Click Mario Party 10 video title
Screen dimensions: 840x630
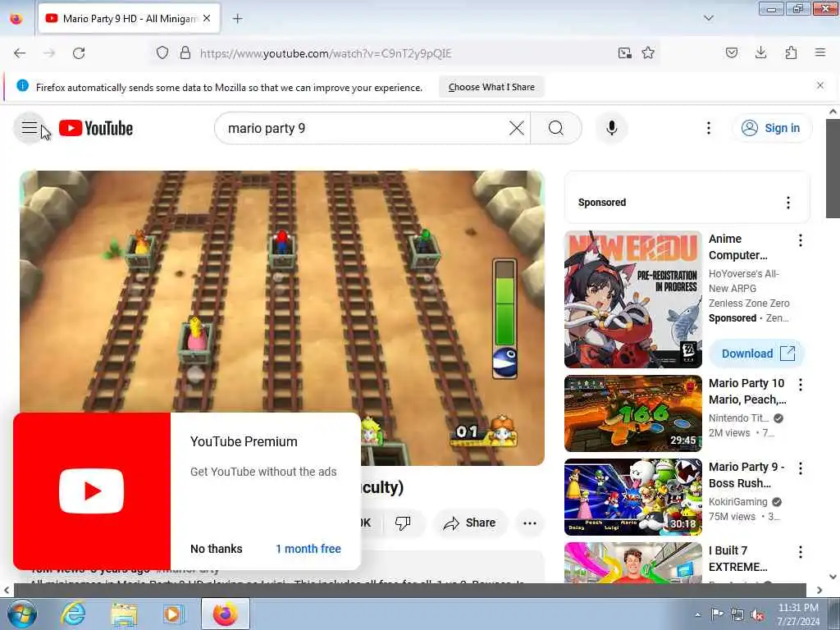click(747, 391)
